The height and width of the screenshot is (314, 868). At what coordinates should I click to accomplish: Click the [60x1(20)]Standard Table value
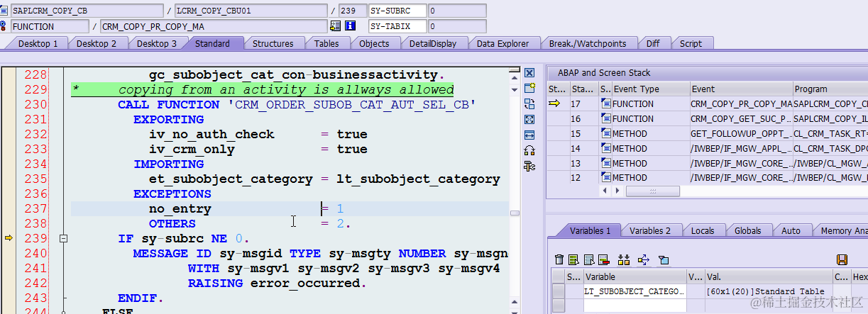(765, 291)
